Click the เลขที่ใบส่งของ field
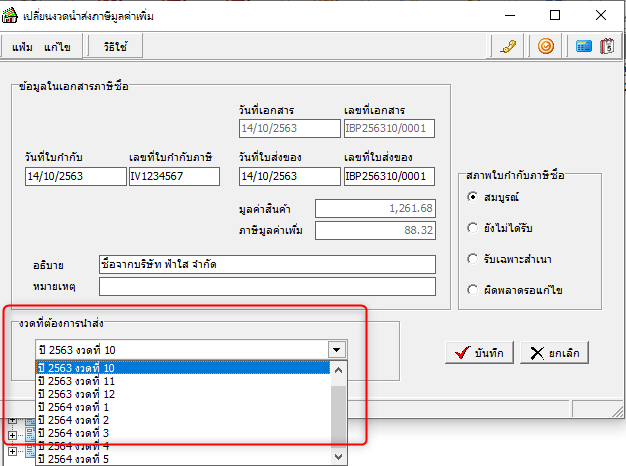Screen dimensions: 626x466 click(x=389, y=176)
